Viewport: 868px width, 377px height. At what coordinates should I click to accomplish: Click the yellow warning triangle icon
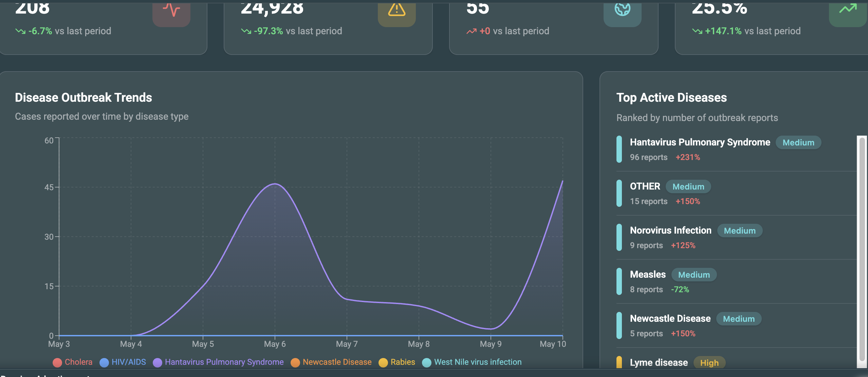(396, 9)
